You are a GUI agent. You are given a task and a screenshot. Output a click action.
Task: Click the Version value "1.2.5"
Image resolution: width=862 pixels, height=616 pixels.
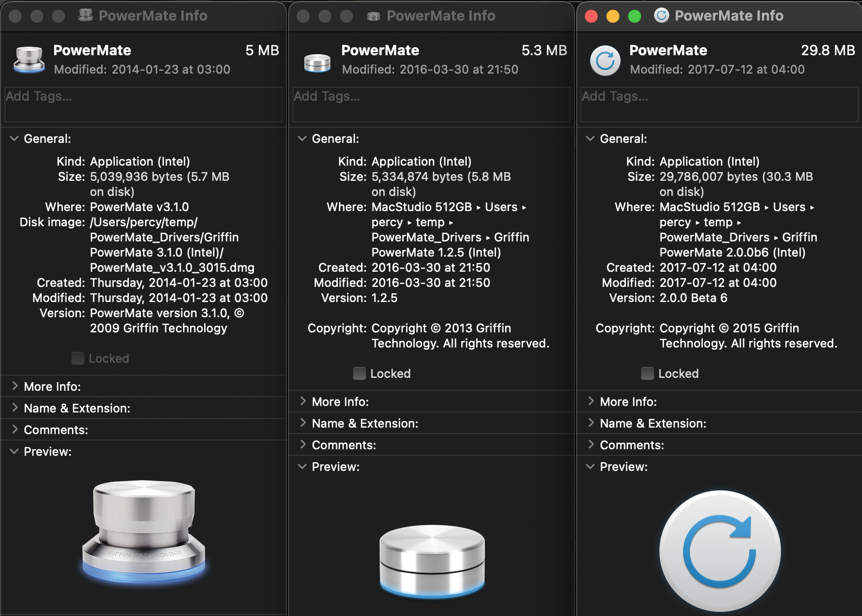coord(384,298)
